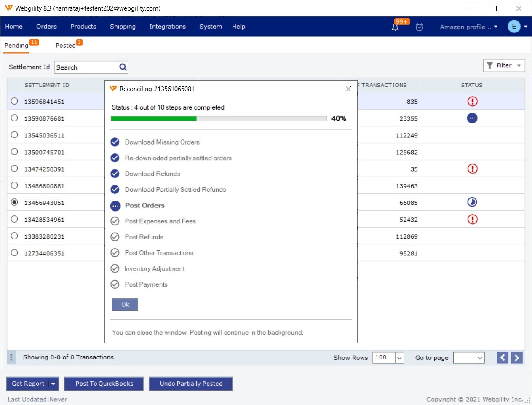Click the Inventory Adjustment pending icon

[x=115, y=268]
